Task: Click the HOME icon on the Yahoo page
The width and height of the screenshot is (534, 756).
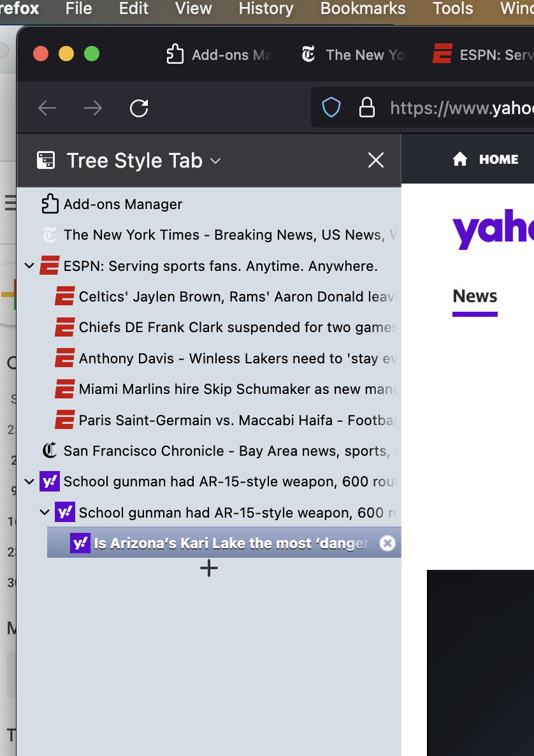Action: click(459, 159)
